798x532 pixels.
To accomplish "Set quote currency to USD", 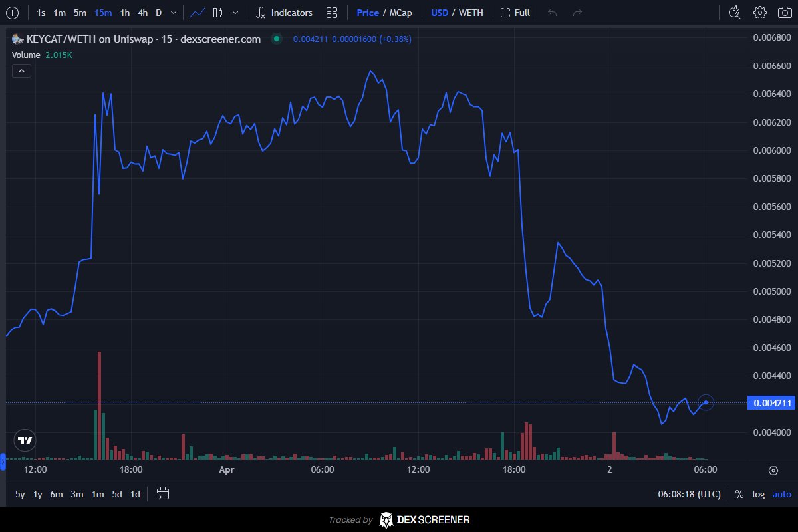I will click(440, 13).
